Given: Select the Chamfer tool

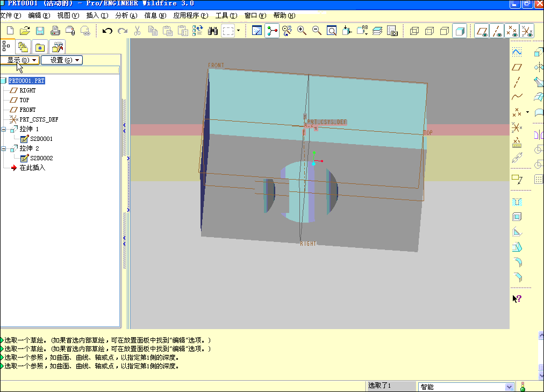Looking at the screenshot, I should [x=517, y=277].
